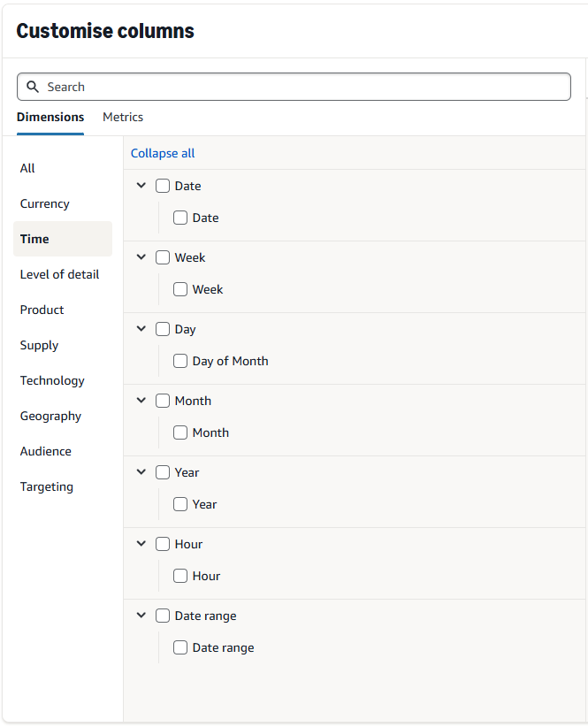Image resolution: width=588 pixels, height=727 pixels.
Task: Tick the child Hour checkbox
Action: (x=180, y=576)
